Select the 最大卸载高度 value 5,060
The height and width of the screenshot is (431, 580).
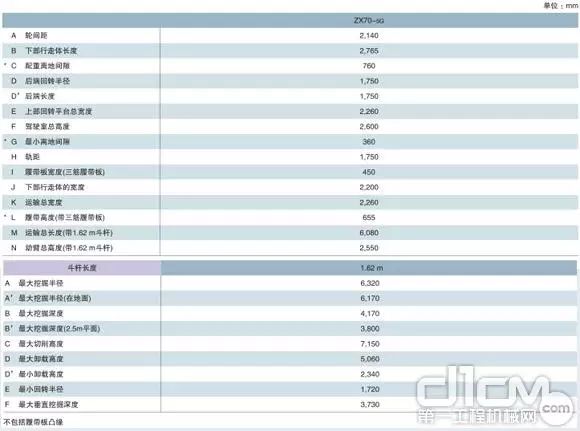pos(370,359)
